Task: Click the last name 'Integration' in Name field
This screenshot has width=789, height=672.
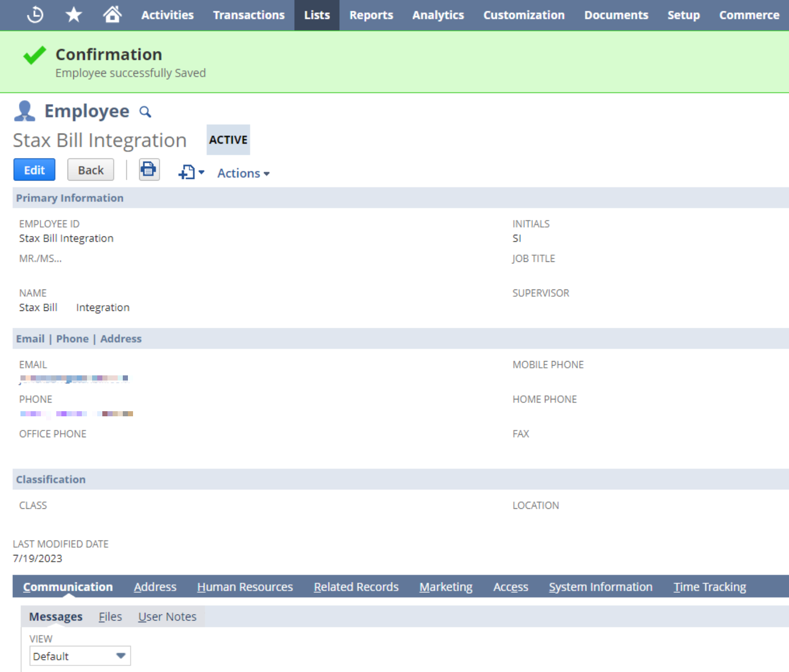Action: [103, 307]
